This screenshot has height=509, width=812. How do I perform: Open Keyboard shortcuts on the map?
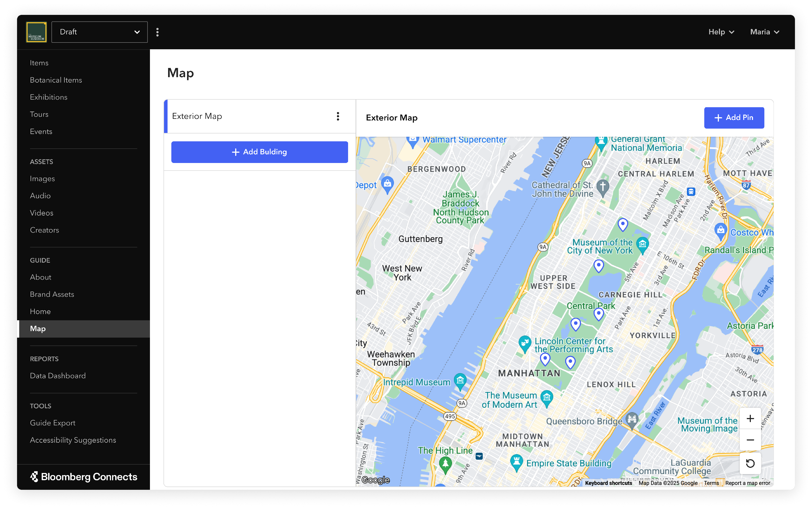608,484
